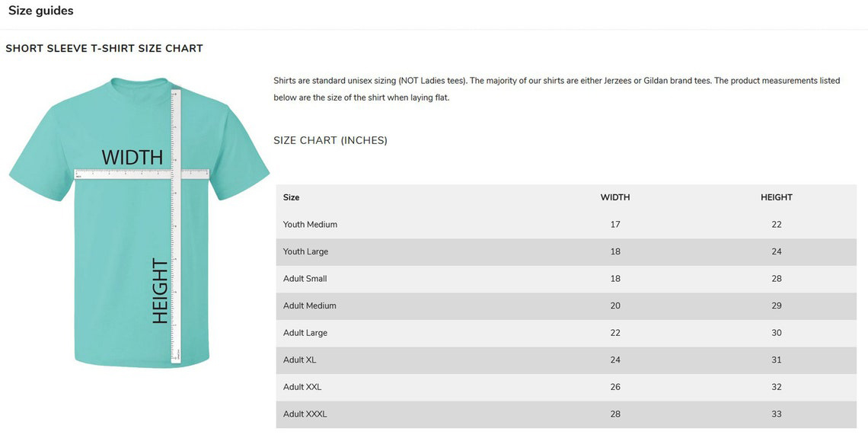868x435 pixels.
Task: Click the width value 17 for Youth Medium
Action: [615, 225]
